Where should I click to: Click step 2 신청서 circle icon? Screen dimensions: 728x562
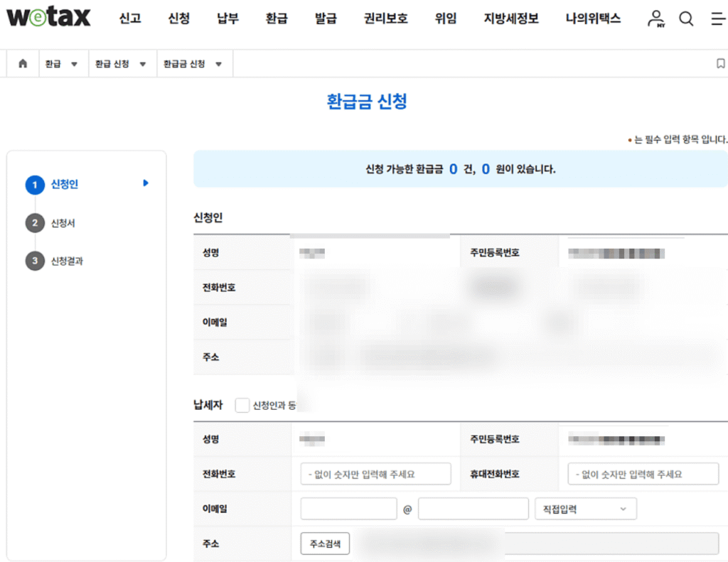pos(35,223)
